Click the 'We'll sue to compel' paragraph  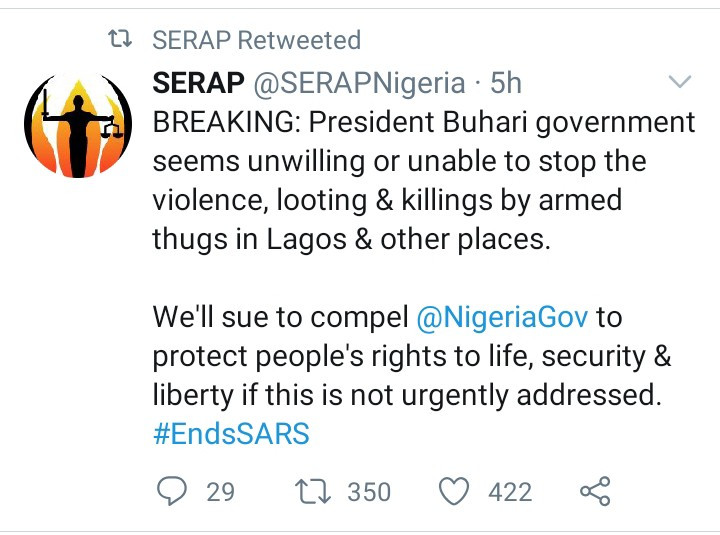pos(283,318)
